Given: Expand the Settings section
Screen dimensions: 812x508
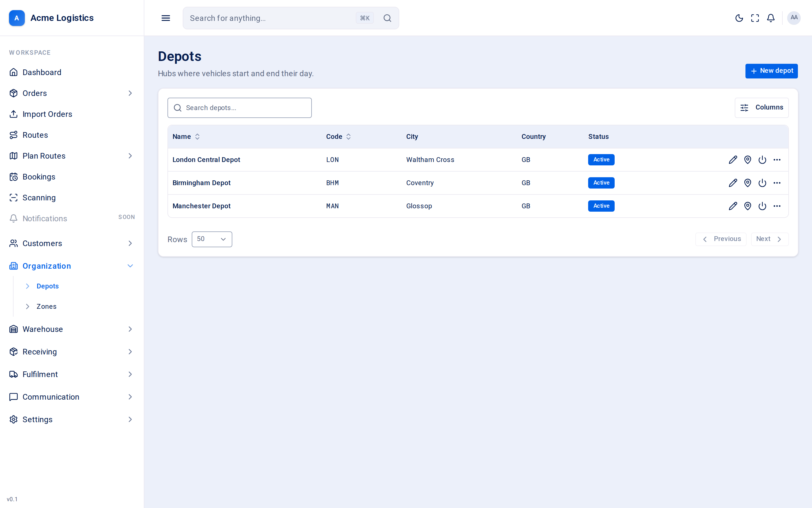Looking at the screenshot, I should tap(72, 419).
